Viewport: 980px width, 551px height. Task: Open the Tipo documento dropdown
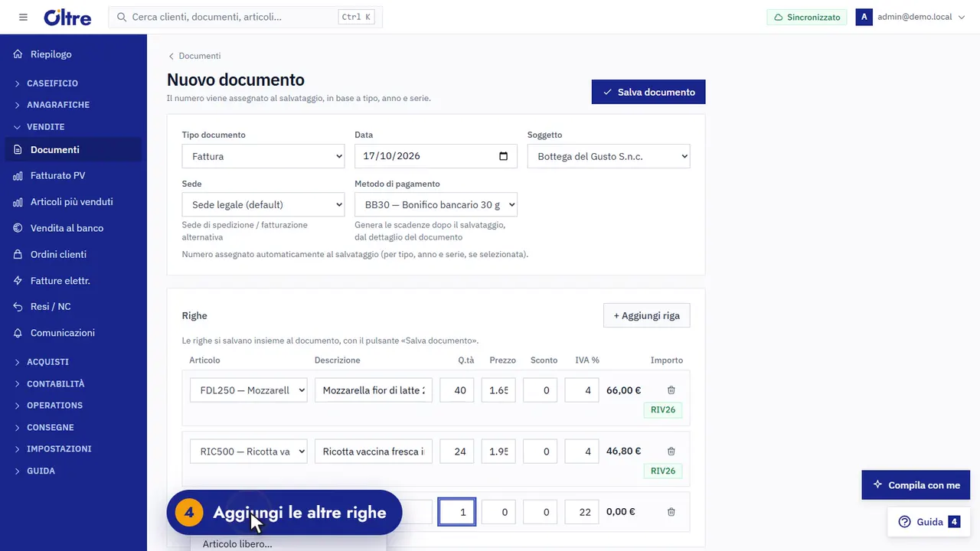[x=263, y=156]
